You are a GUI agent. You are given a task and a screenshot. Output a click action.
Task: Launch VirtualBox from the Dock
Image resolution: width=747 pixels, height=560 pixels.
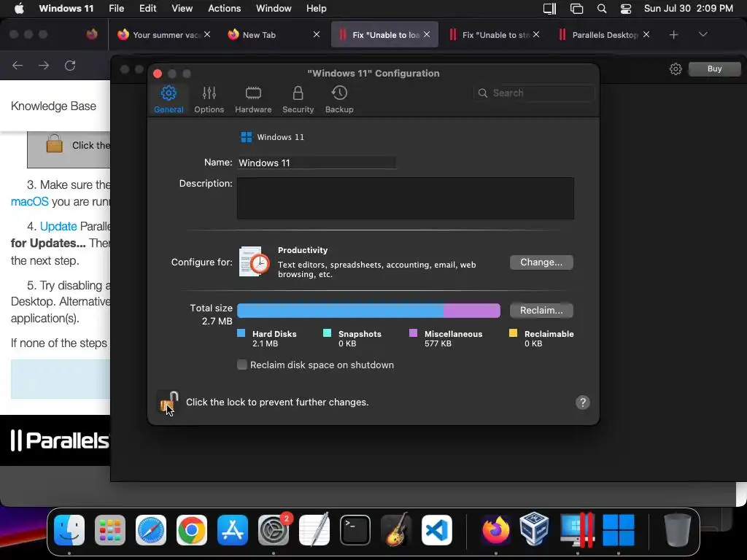(534, 529)
